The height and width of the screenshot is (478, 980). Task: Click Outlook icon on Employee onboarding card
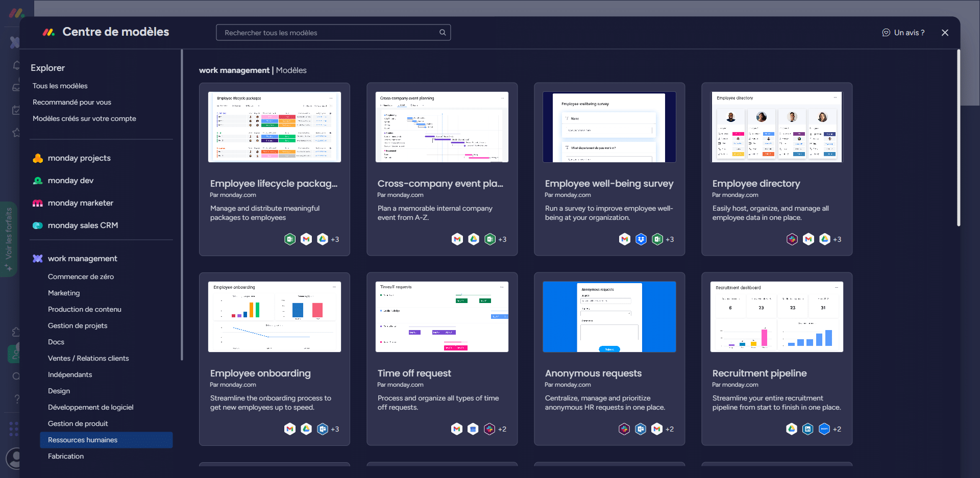click(323, 429)
